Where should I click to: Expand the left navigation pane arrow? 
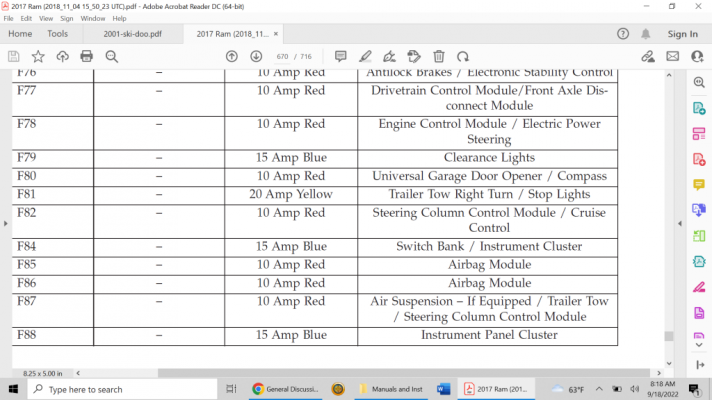5,223
